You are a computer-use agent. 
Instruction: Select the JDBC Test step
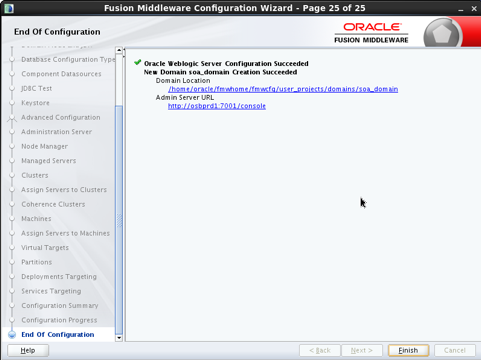tap(37, 88)
